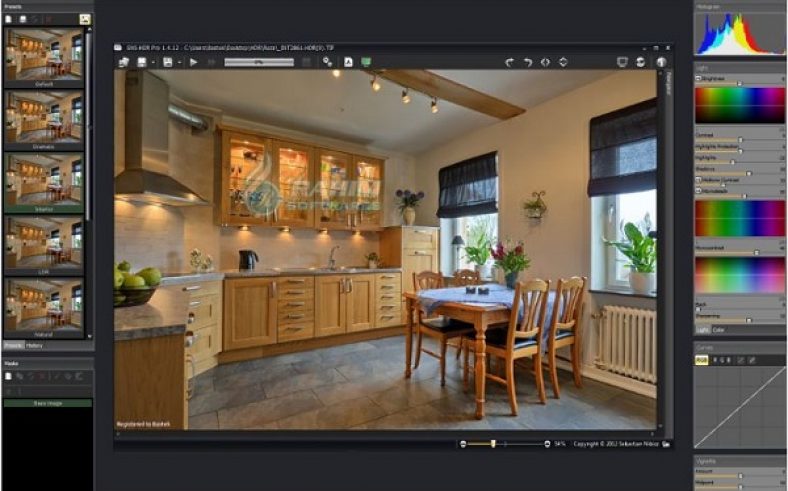The height and width of the screenshot is (491, 788).
Task: Toggle the thumbnail view icon in Presets panel
Action: point(85,19)
